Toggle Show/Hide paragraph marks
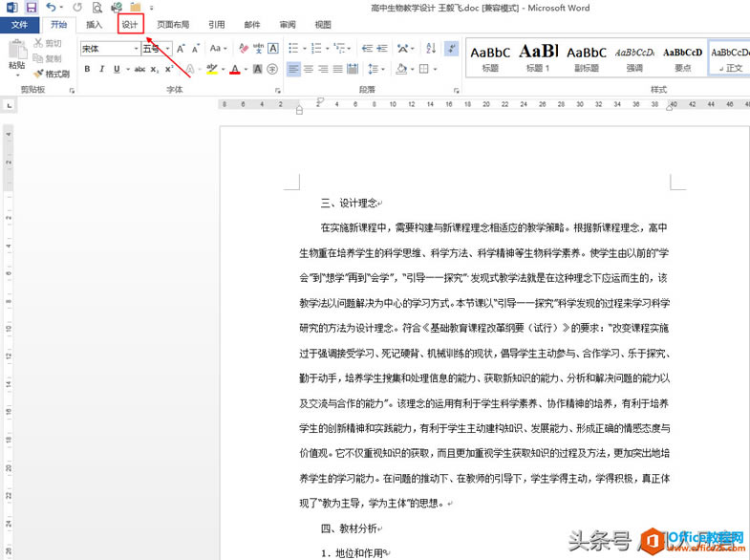Screen dimensions: 750x560 click(x=451, y=49)
